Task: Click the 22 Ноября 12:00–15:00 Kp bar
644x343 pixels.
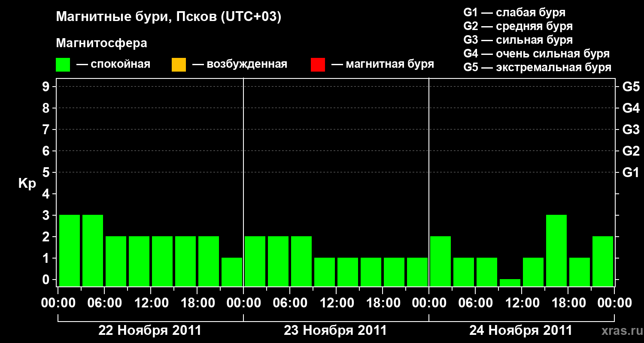Action: coord(162,261)
